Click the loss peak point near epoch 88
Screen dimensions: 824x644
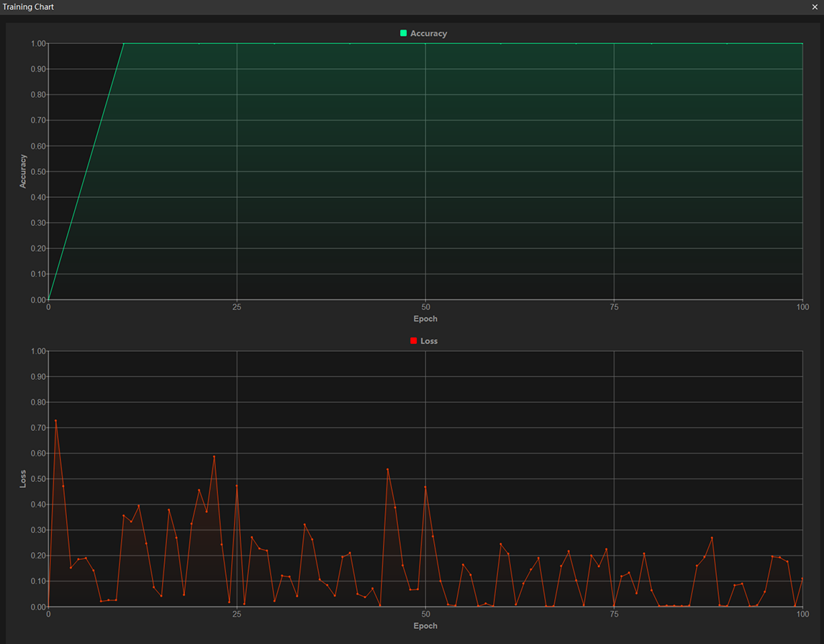click(x=712, y=538)
